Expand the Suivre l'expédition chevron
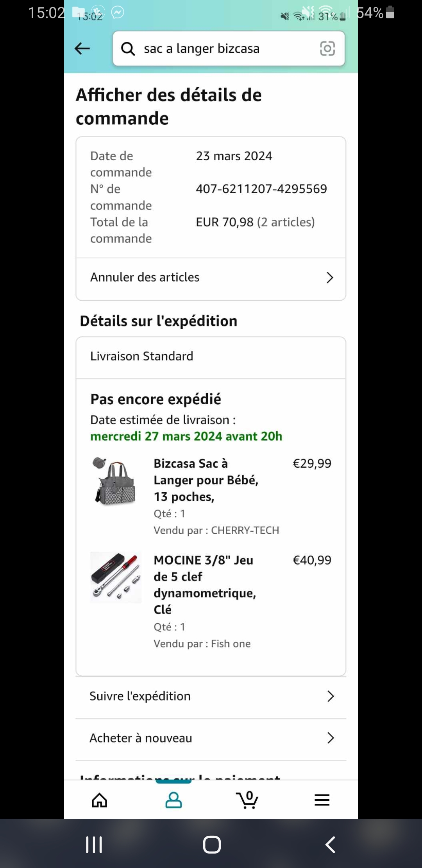The image size is (422, 868). click(331, 696)
